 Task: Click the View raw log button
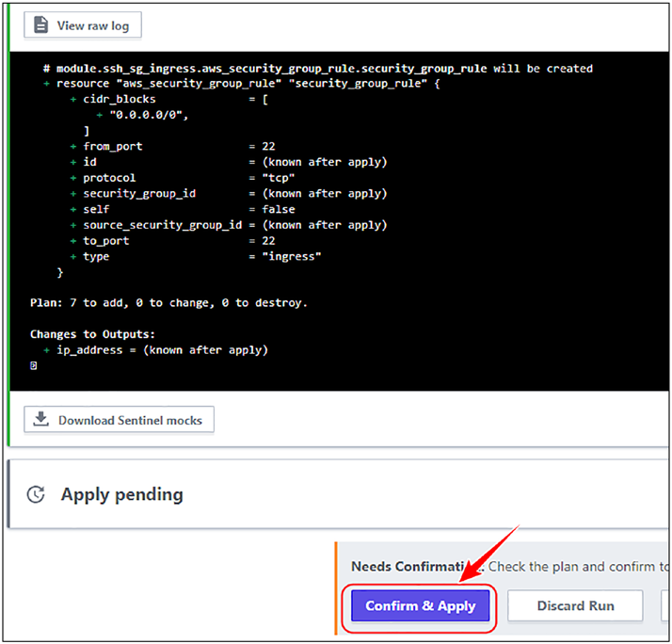tap(82, 25)
